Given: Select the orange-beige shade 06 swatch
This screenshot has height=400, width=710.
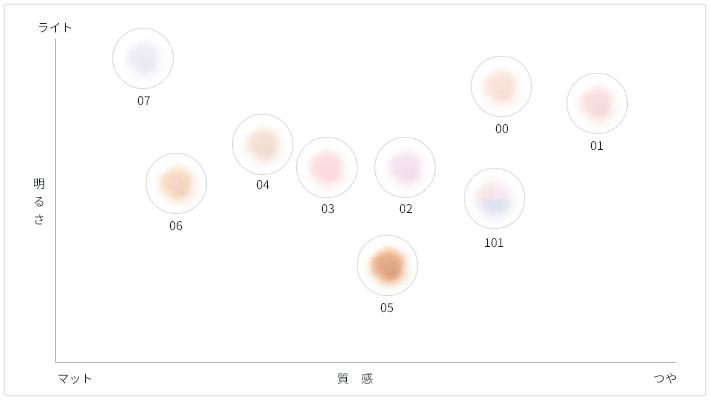Looking at the screenshot, I should pos(176,183).
